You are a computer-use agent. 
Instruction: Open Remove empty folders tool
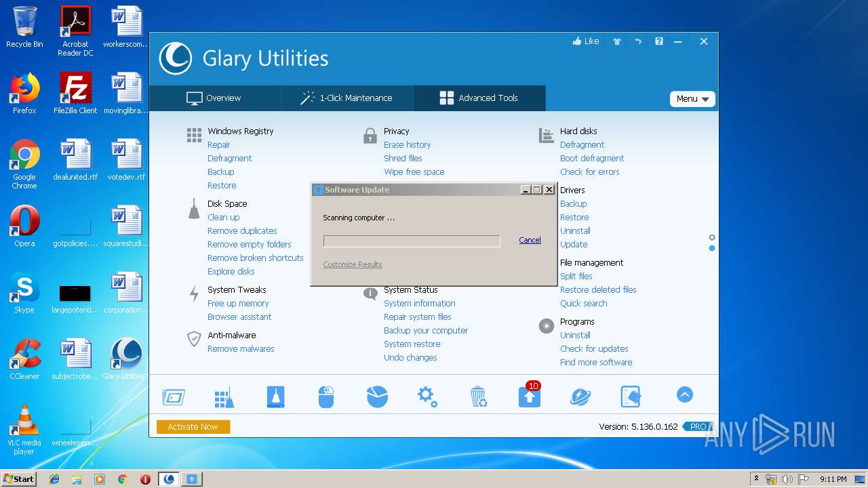(x=249, y=245)
